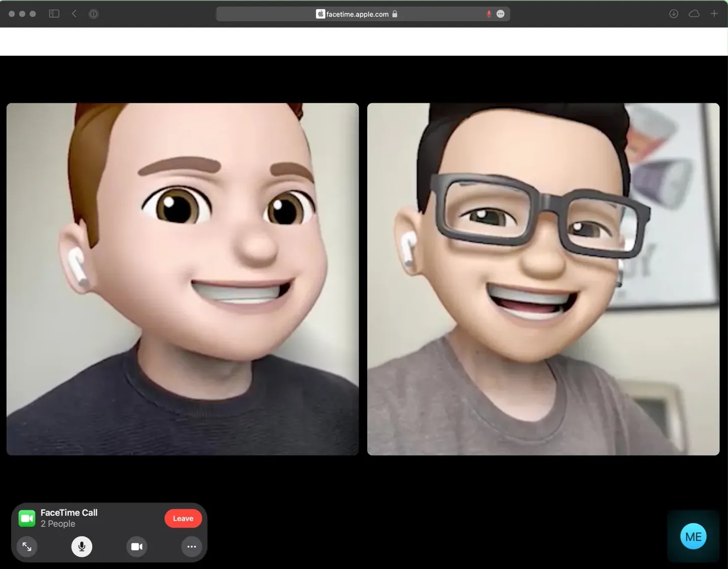
Task: Show the Safari sidebar
Action: click(x=54, y=14)
